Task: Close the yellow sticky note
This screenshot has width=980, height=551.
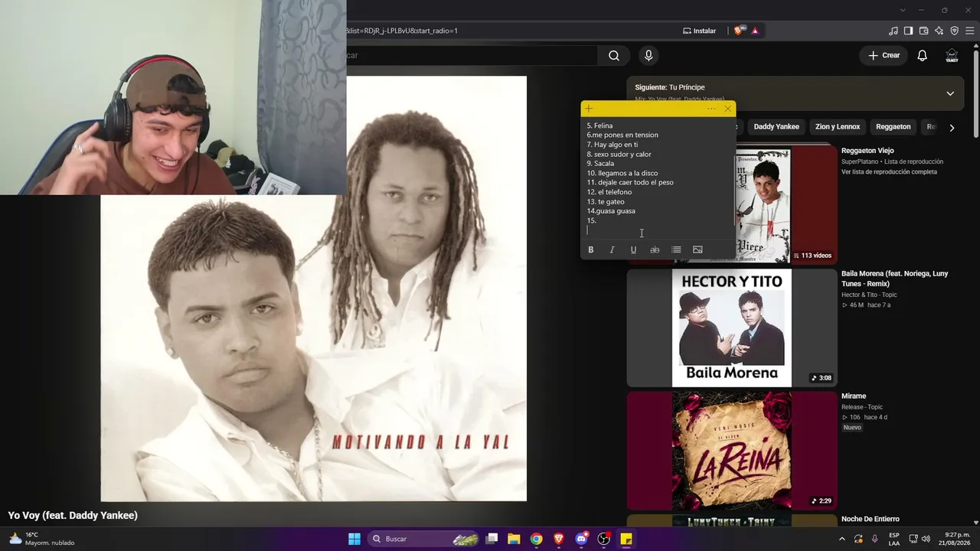Action: coord(727,109)
